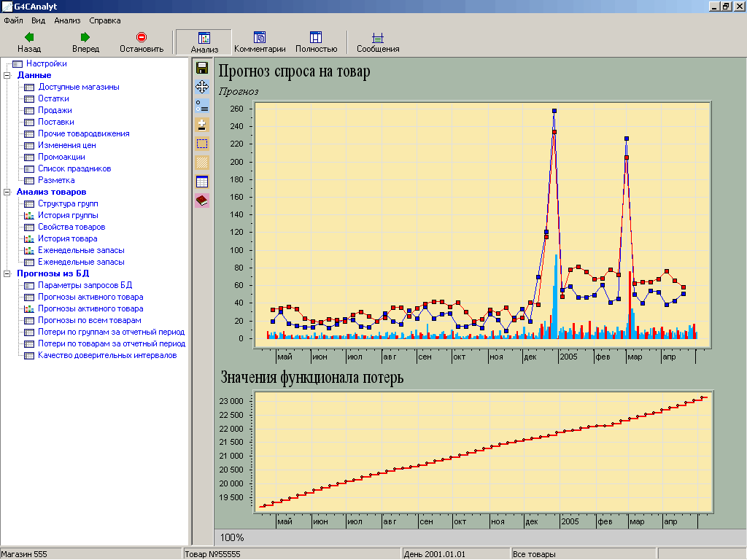This screenshot has height=560, width=747.
Task: Click the Назад back button
Action: (29, 42)
